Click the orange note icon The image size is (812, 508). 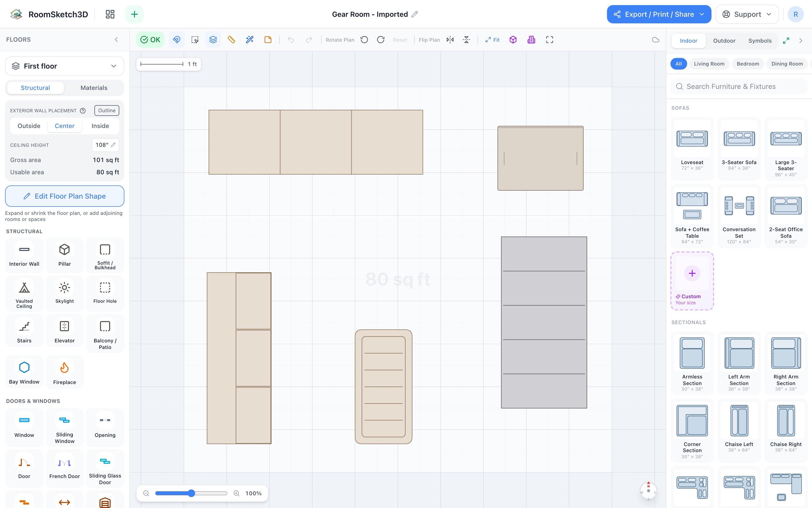[x=268, y=40]
